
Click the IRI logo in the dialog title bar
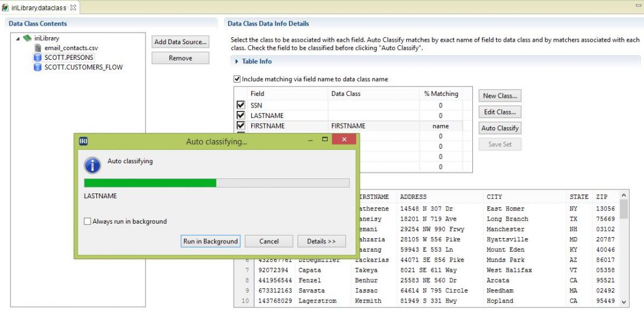pyautogui.click(x=84, y=141)
